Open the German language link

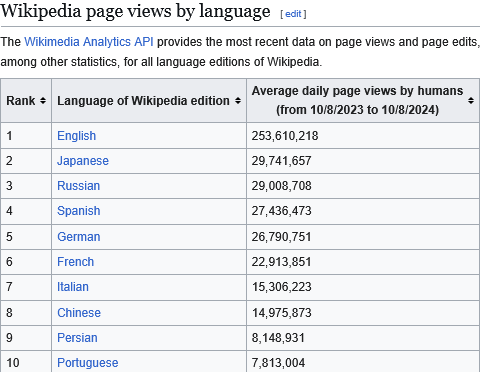[78, 237]
